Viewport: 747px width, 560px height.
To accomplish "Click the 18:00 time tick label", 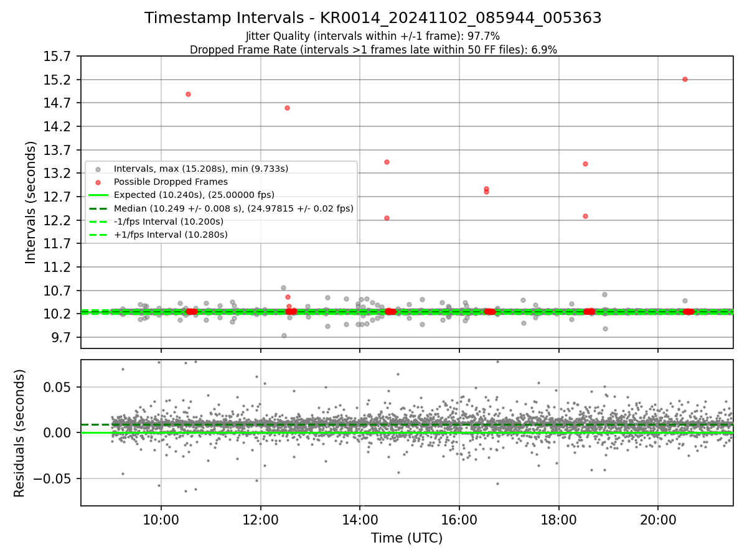I will [558, 519].
